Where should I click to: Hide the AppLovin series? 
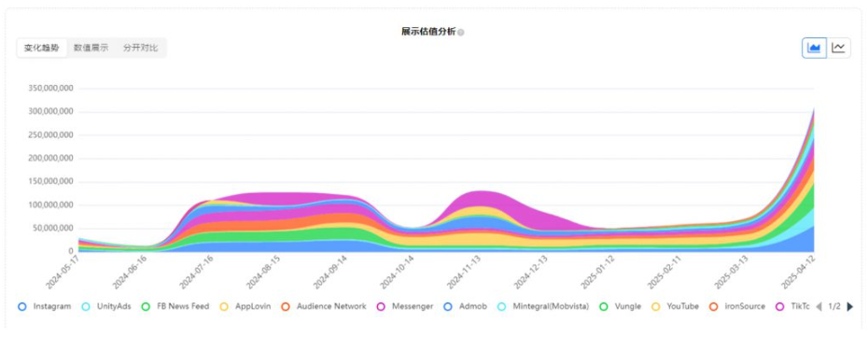pyautogui.click(x=245, y=306)
